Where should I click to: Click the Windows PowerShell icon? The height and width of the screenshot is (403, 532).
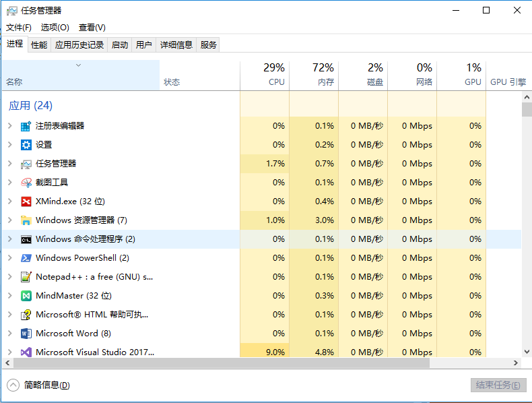[26, 258]
